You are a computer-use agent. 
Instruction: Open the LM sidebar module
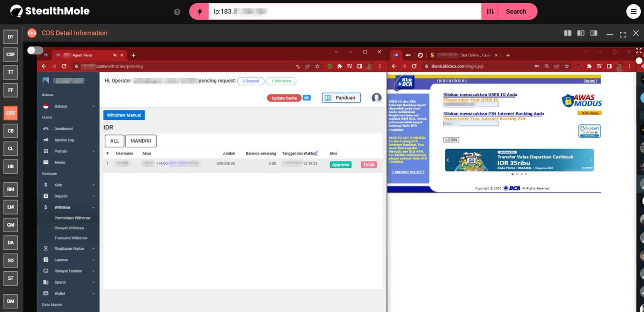11,207
